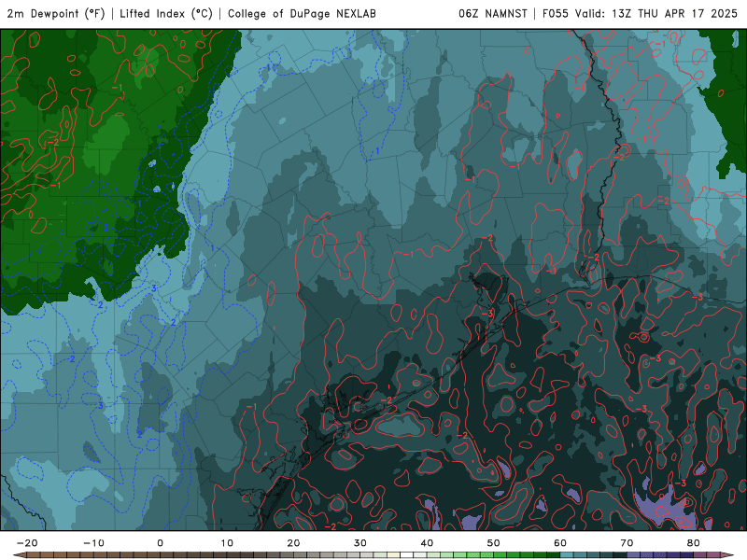The height and width of the screenshot is (560, 747).
Task: Click the '70' color bar label
Action: (627, 543)
